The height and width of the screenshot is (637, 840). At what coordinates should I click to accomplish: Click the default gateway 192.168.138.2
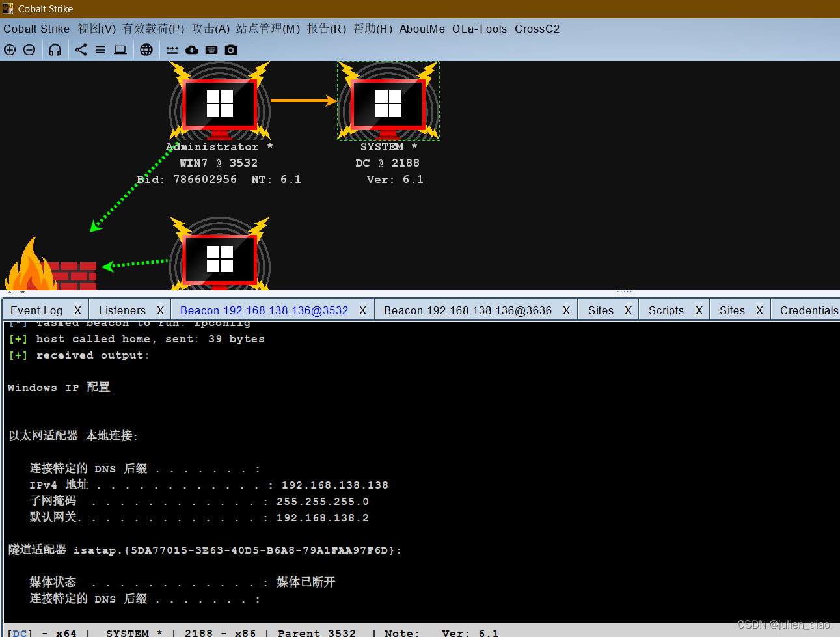(323, 518)
